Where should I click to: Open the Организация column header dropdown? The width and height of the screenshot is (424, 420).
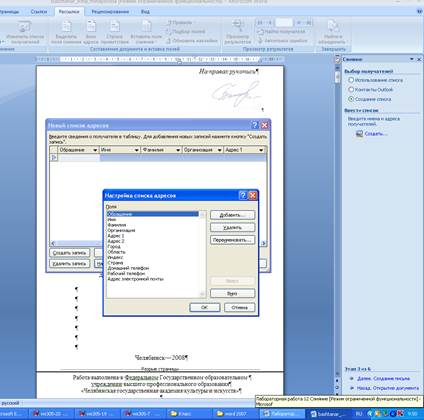[x=219, y=150]
